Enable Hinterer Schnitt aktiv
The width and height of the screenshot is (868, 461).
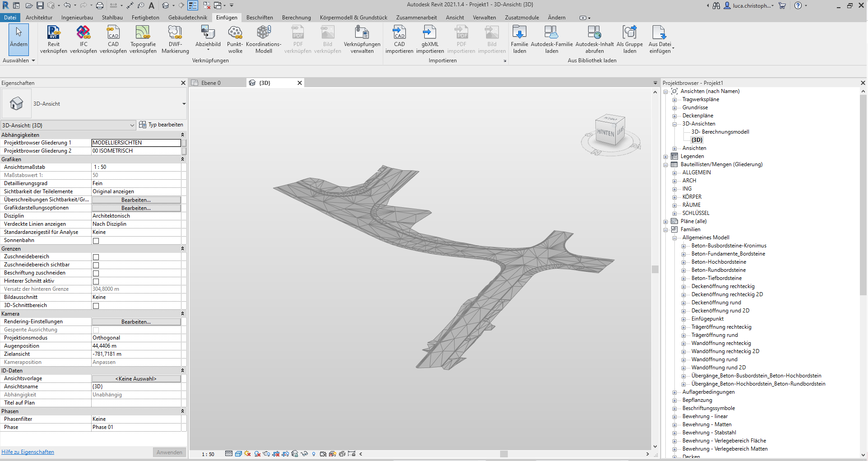coord(96,281)
